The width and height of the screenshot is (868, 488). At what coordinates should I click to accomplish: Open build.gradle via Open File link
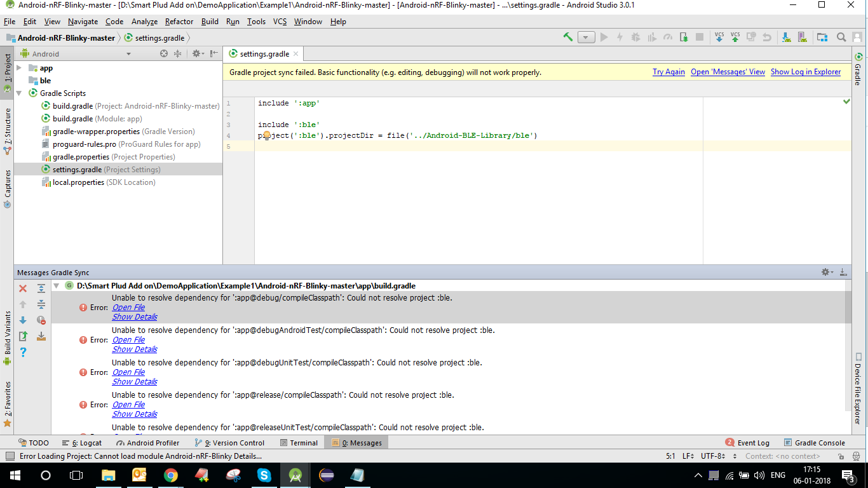pos(128,307)
